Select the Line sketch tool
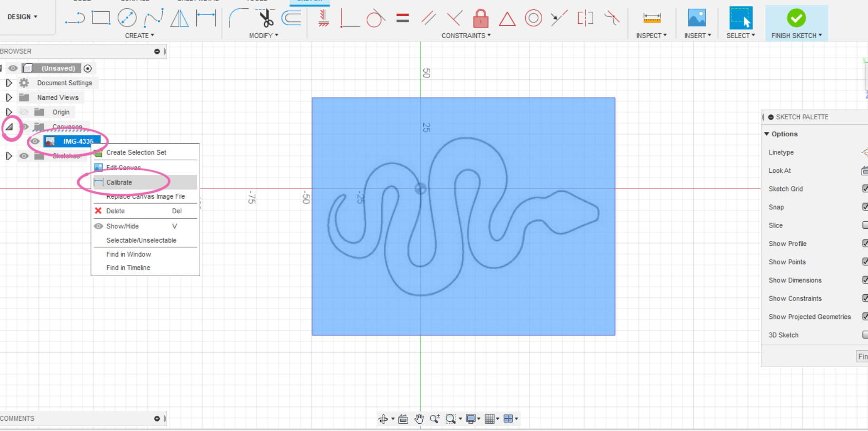The image size is (868, 431). coord(75,19)
